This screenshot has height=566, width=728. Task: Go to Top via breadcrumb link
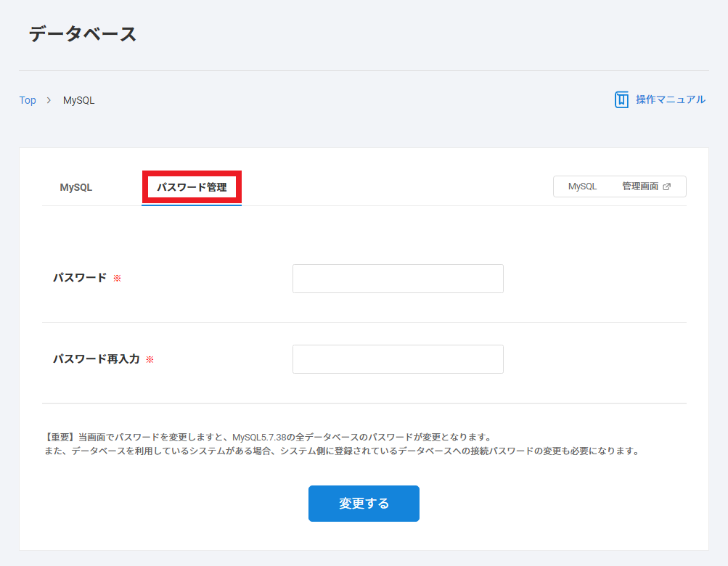28,100
